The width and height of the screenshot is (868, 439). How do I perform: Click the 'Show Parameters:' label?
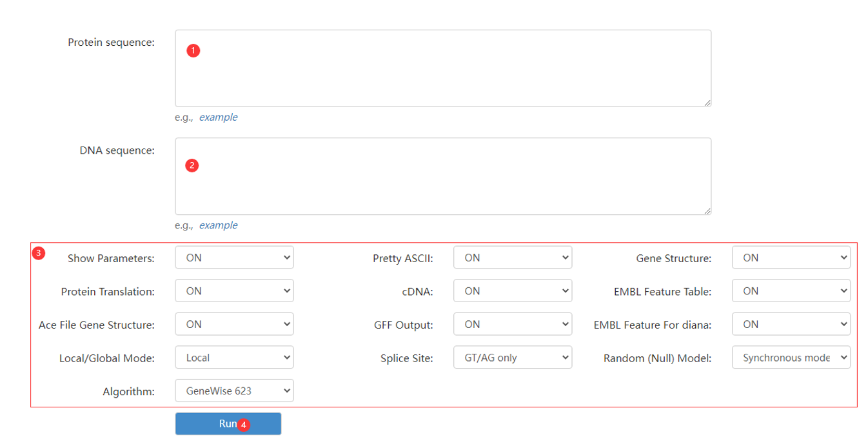click(x=112, y=258)
